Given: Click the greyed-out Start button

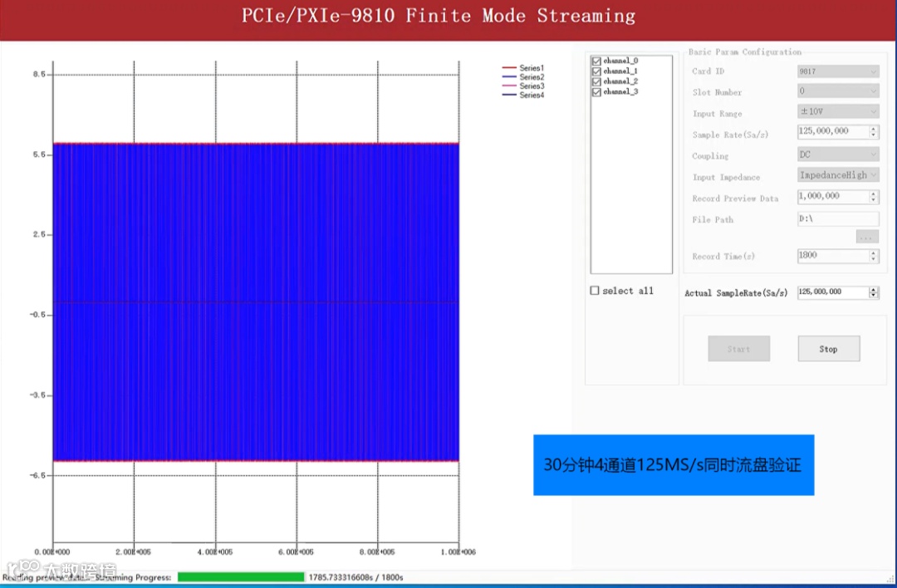Looking at the screenshot, I should (738, 348).
